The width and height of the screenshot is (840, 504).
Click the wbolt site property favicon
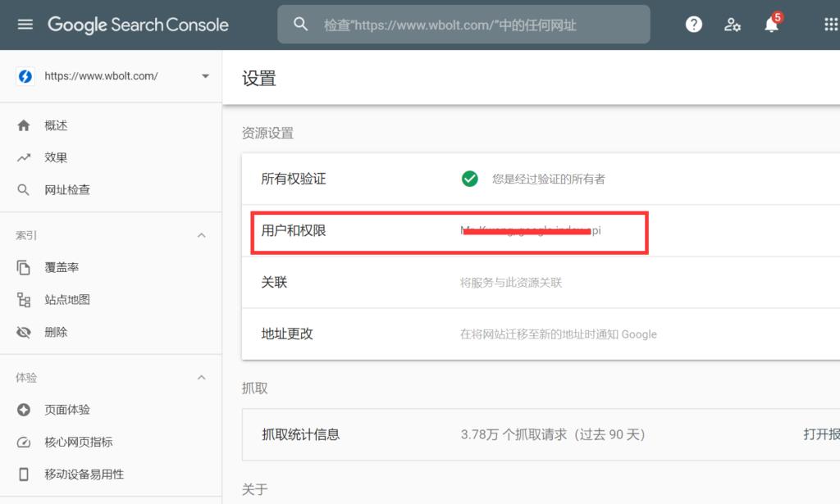pyautogui.click(x=25, y=76)
